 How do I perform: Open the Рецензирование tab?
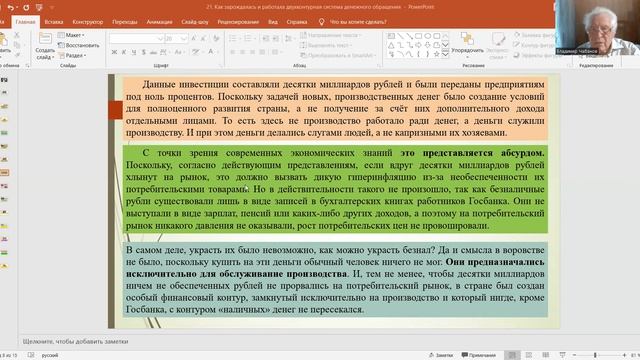[x=238, y=22]
